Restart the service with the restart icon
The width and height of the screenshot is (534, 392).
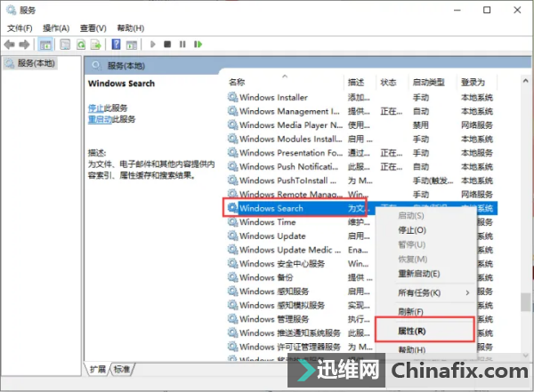198,44
